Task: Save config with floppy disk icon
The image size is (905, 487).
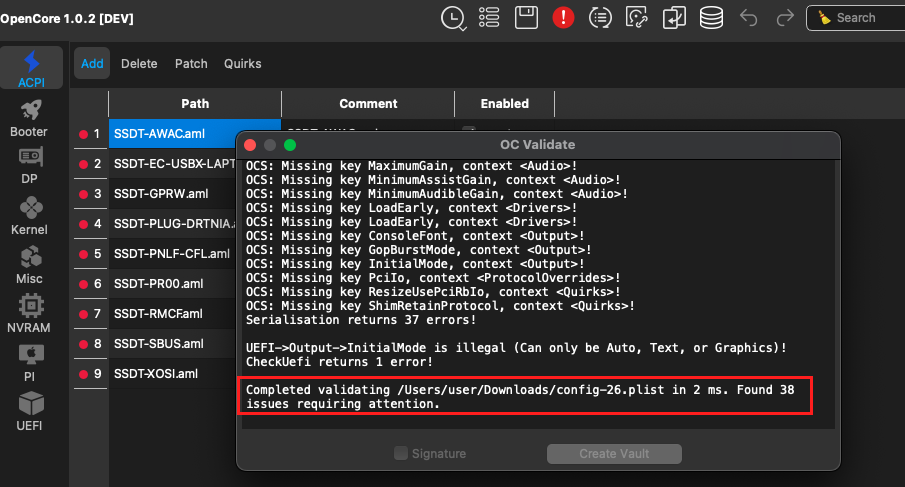Action: (x=526, y=18)
